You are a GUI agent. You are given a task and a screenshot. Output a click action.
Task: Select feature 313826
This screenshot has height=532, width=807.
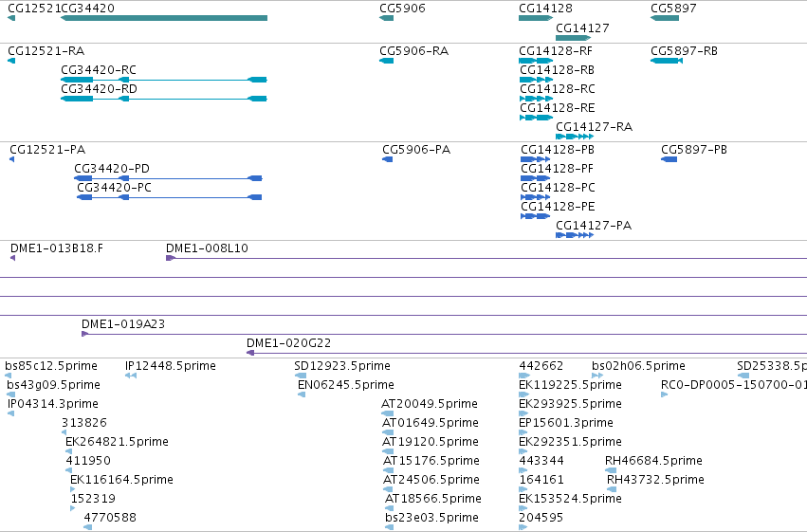(x=64, y=432)
